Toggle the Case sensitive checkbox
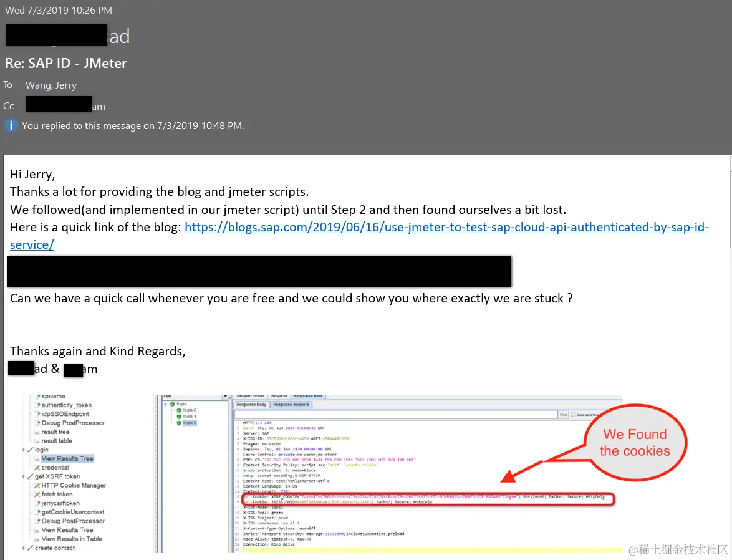Image resolution: width=732 pixels, height=560 pixels. click(573, 415)
